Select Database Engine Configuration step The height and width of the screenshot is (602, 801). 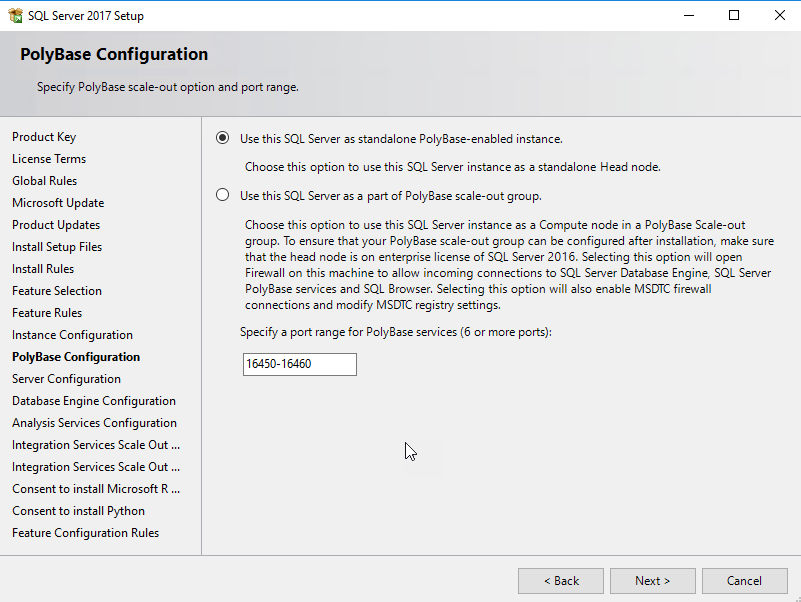coord(94,401)
